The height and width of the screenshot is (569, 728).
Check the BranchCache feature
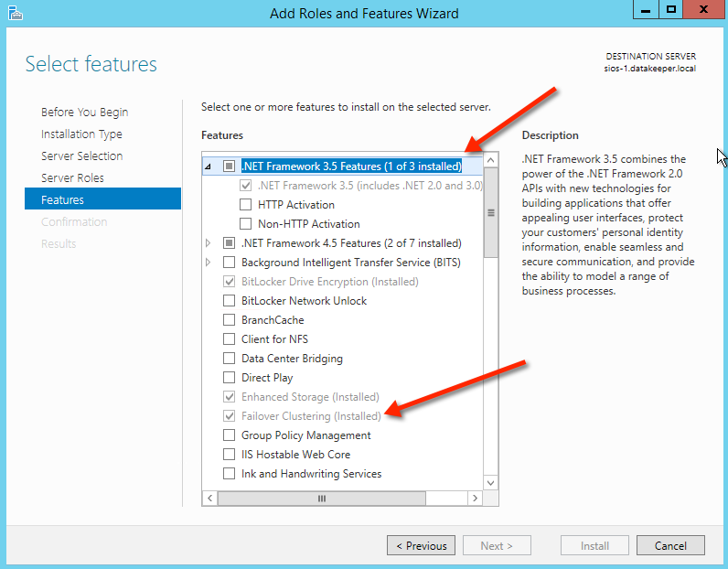tap(229, 320)
